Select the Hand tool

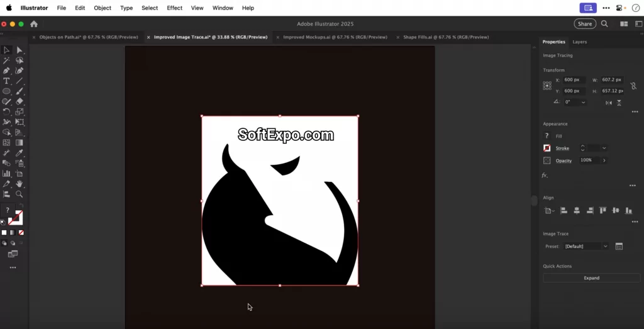coord(19,184)
